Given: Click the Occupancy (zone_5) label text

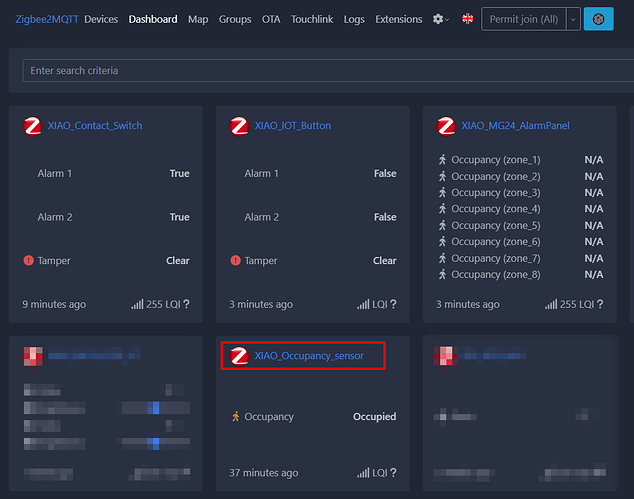Looking at the screenshot, I should point(496,225).
